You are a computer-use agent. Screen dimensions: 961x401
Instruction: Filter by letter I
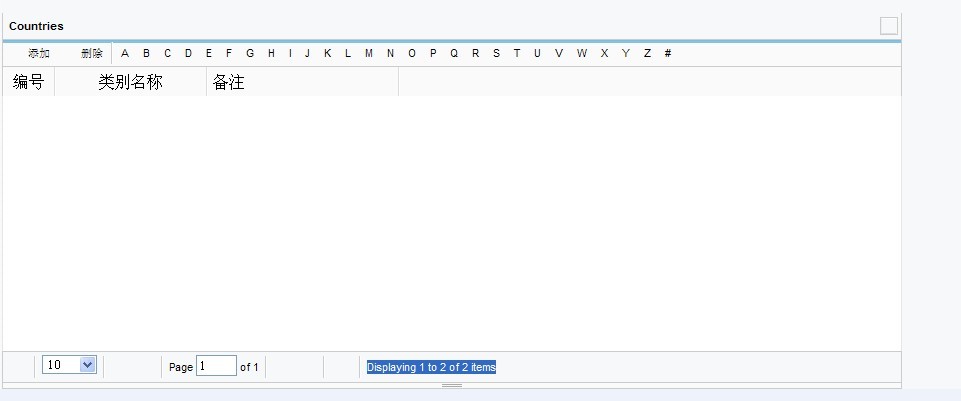pos(290,53)
